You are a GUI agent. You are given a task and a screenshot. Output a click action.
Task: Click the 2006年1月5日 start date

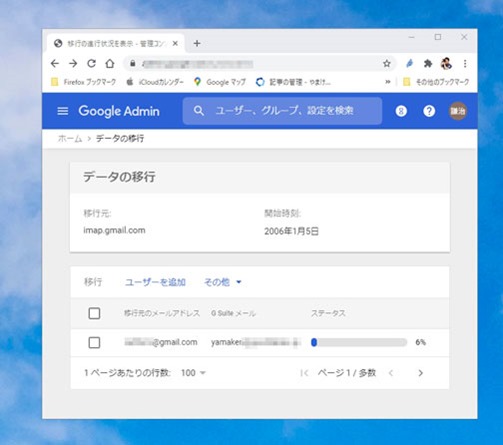tap(291, 231)
